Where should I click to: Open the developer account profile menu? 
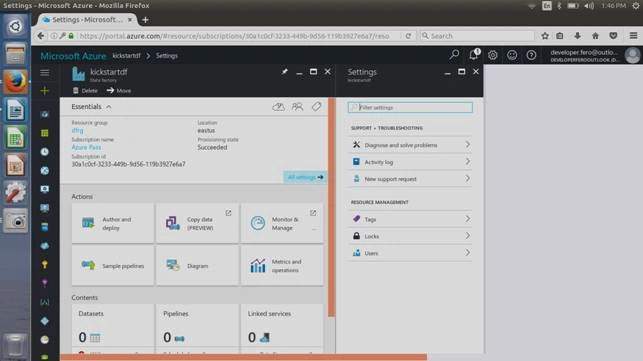pos(594,55)
